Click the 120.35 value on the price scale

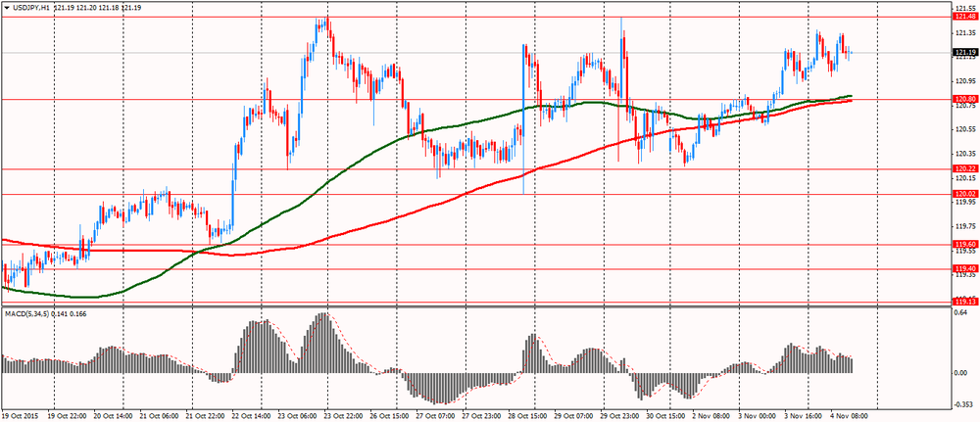pyautogui.click(x=965, y=154)
